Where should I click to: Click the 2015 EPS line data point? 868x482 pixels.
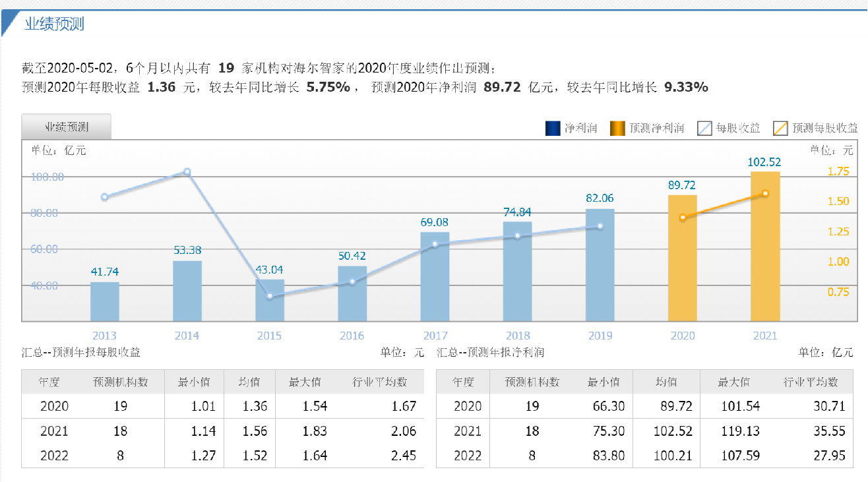tap(270, 297)
